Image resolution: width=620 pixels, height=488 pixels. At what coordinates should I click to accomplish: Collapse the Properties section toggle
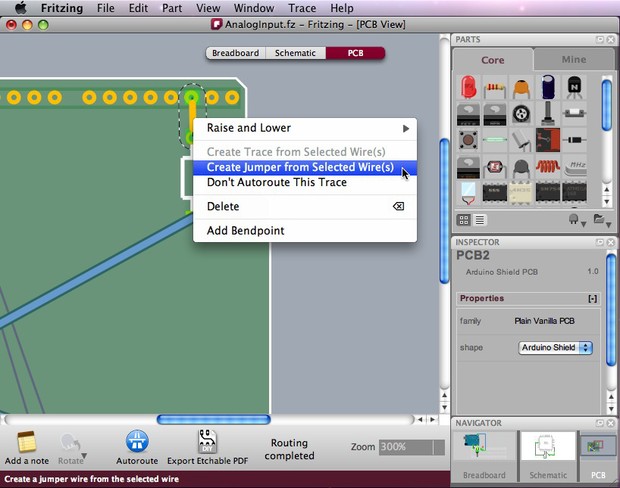point(592,299)
